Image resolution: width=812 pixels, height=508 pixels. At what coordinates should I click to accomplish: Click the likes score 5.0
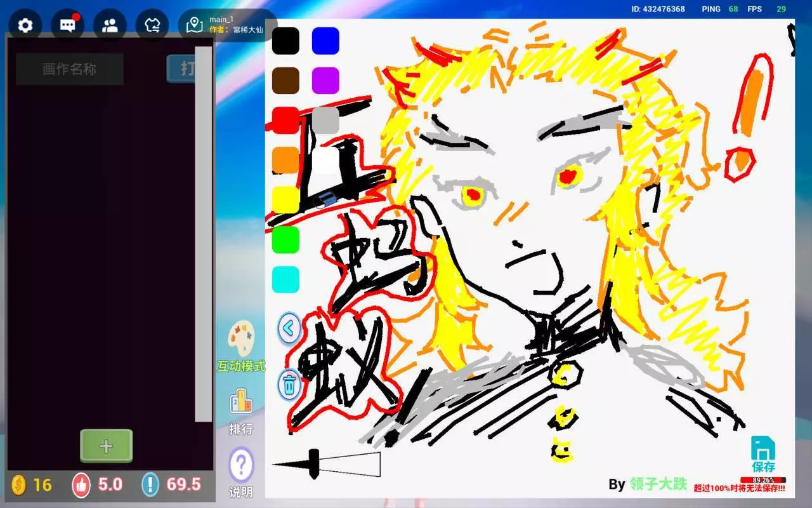pos(110,485)
